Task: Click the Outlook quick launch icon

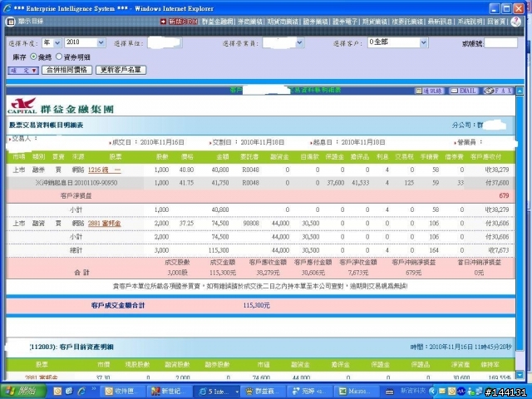Action: tap(57, 392)
